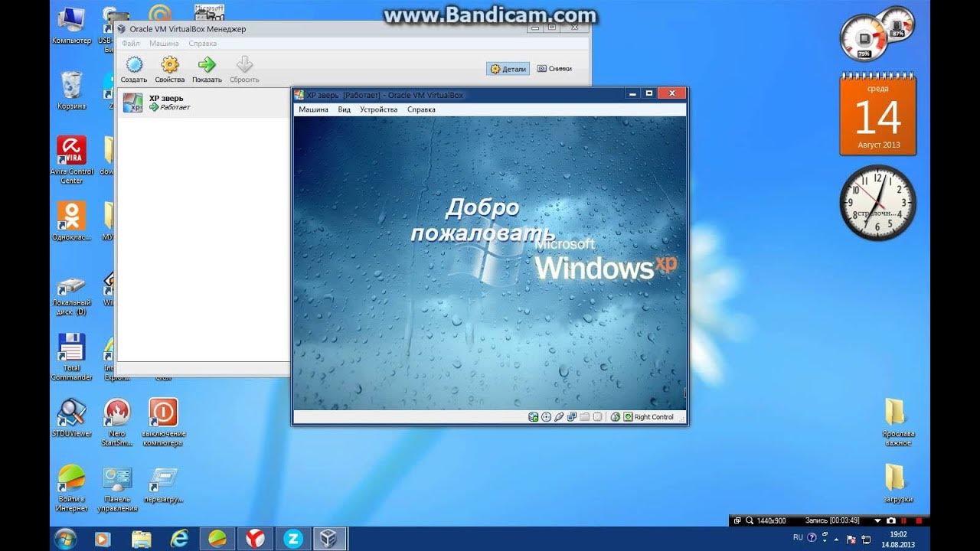The width and height of the screenshot is (980, 551).
Task: Open the Файл menu in VirtualBox Manager
Action: pyautogui.click(x=130, y=44)
